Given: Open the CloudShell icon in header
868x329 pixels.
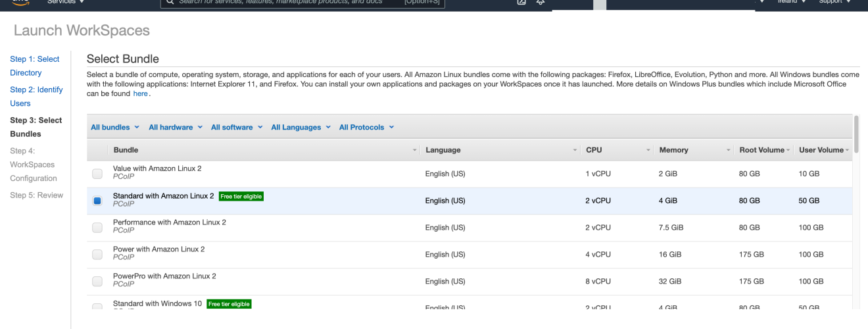Looking at the screenshot, I should 521,2.
